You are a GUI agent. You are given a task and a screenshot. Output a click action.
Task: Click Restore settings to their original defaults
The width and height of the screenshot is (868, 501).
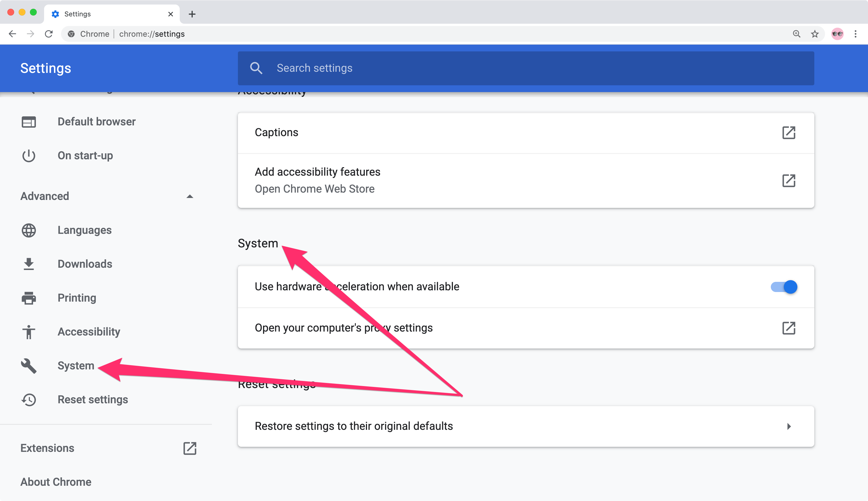tap(353, 426)
